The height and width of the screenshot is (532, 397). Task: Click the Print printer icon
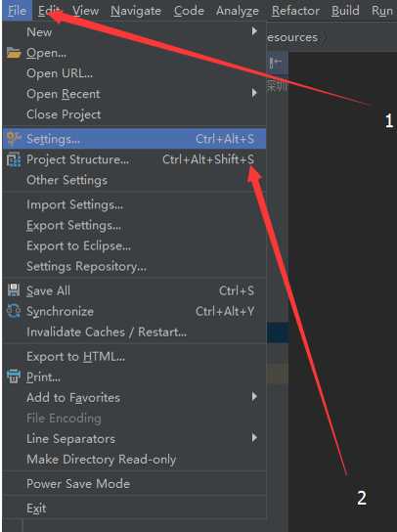[x=14, y=377]
